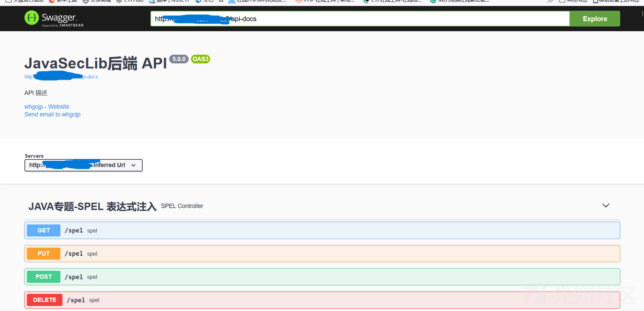The image size is (644, 311).
Task: Open the whgojp - Website link
Action: coord(47,107)
